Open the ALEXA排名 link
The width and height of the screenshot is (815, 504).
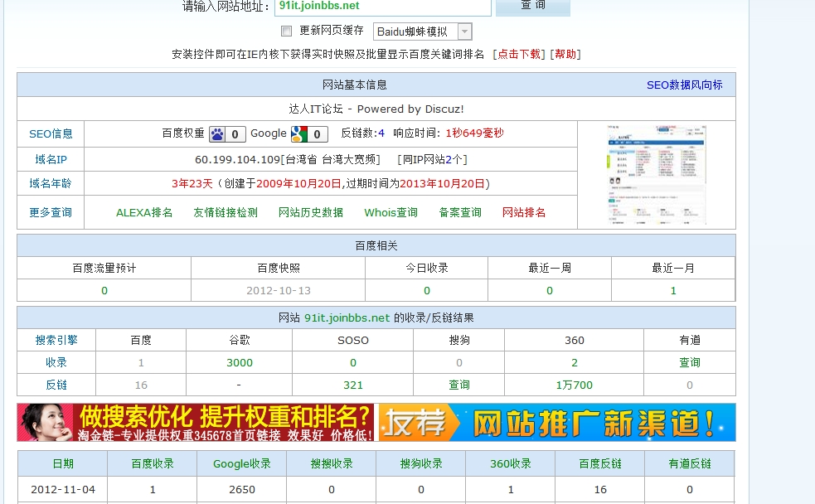pyautogui.click(x=144, y=212)
